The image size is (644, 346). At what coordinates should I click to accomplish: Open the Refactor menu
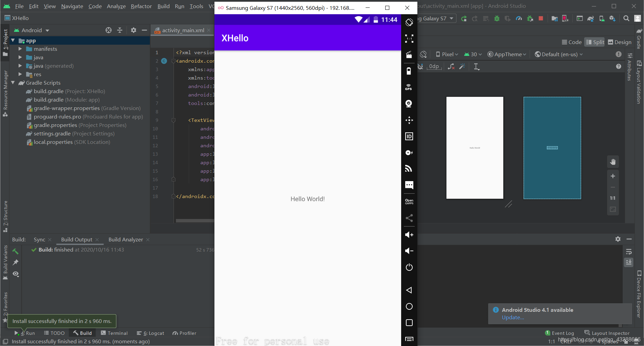coord(141,6)
